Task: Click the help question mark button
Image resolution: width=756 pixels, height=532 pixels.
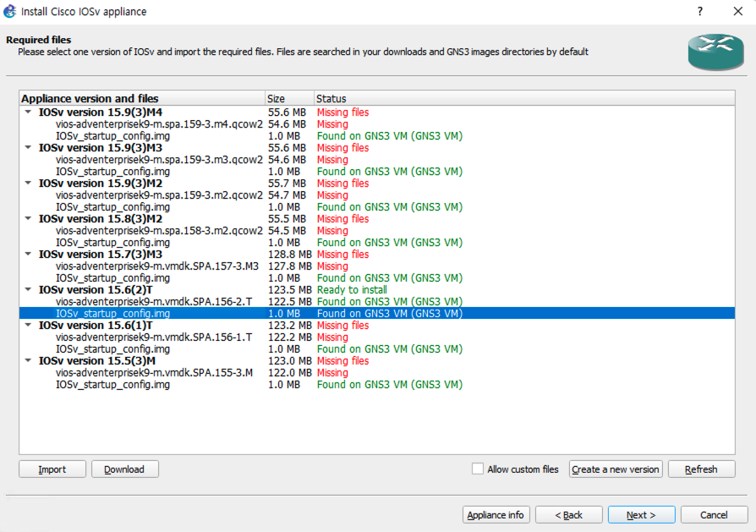Action: pyautogui.click(x=699, y=12)
